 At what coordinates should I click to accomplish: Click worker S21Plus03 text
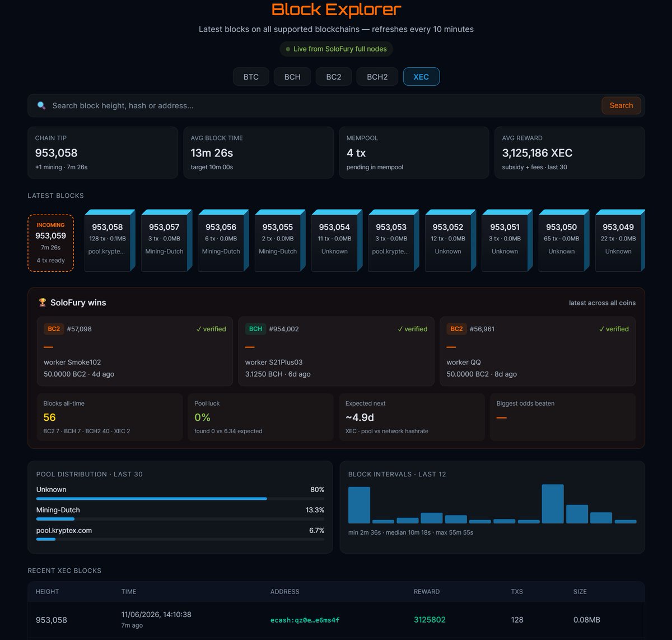coord(274,362)
